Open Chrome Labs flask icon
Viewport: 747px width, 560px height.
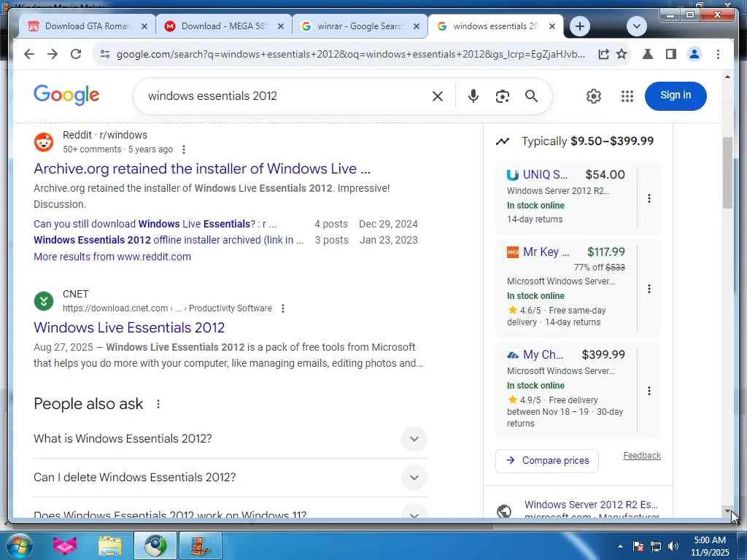point(648,54)
